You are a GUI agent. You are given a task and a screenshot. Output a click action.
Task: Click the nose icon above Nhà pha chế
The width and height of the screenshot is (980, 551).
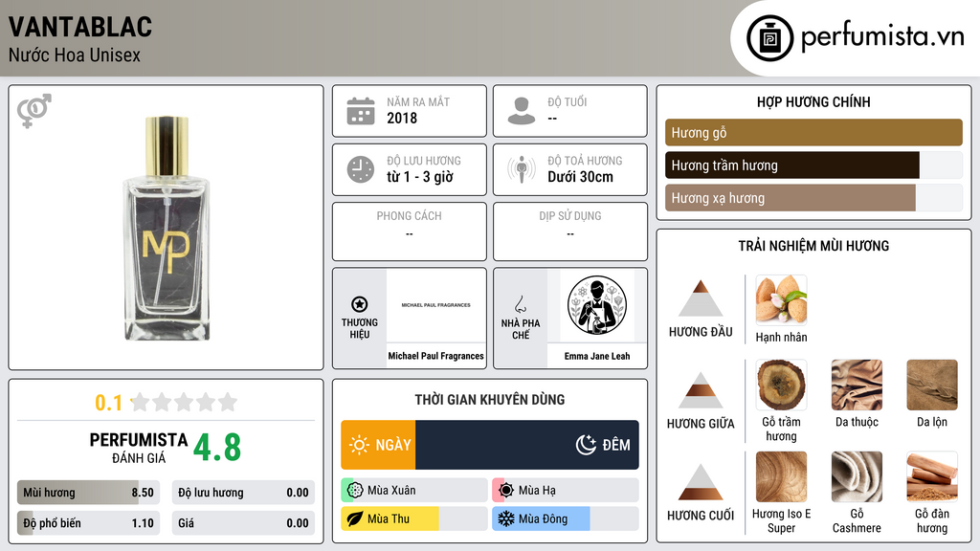520,304
